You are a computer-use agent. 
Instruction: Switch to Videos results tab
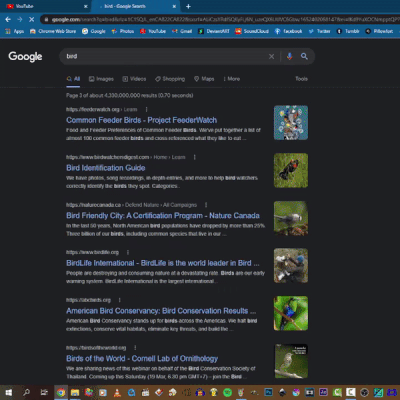[x=134, y=79]
